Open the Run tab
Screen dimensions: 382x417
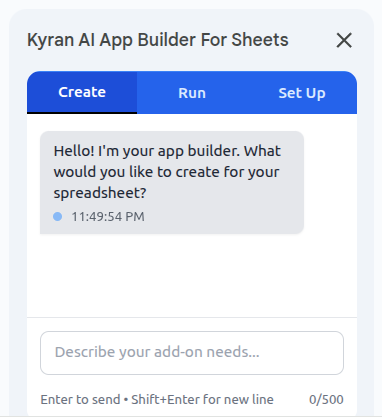pyautogui.click(x=192, y=93)
